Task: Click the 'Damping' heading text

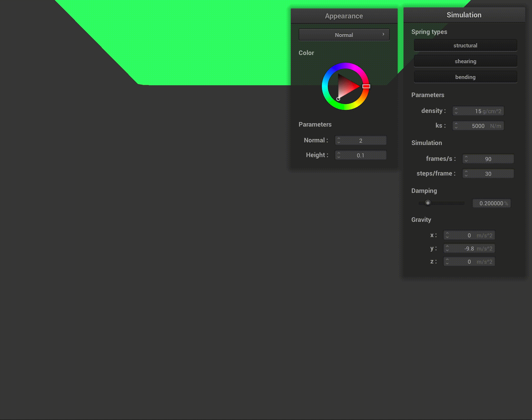Action: [x=424, y=191]
